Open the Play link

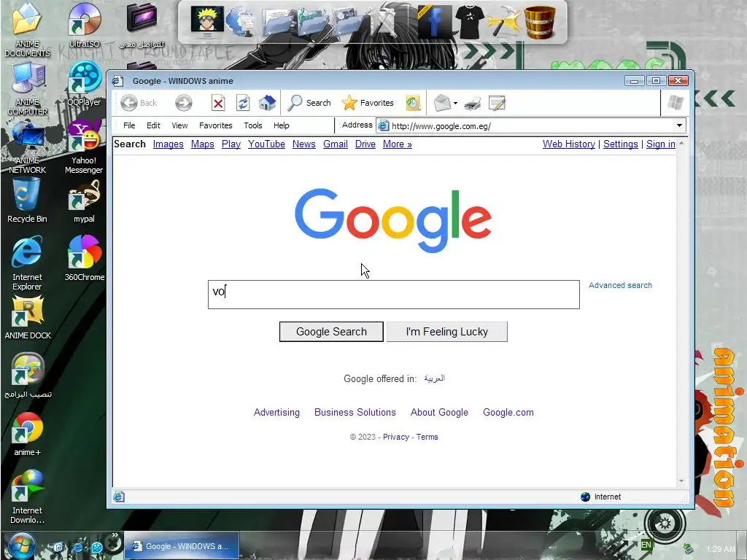point(231,144)
